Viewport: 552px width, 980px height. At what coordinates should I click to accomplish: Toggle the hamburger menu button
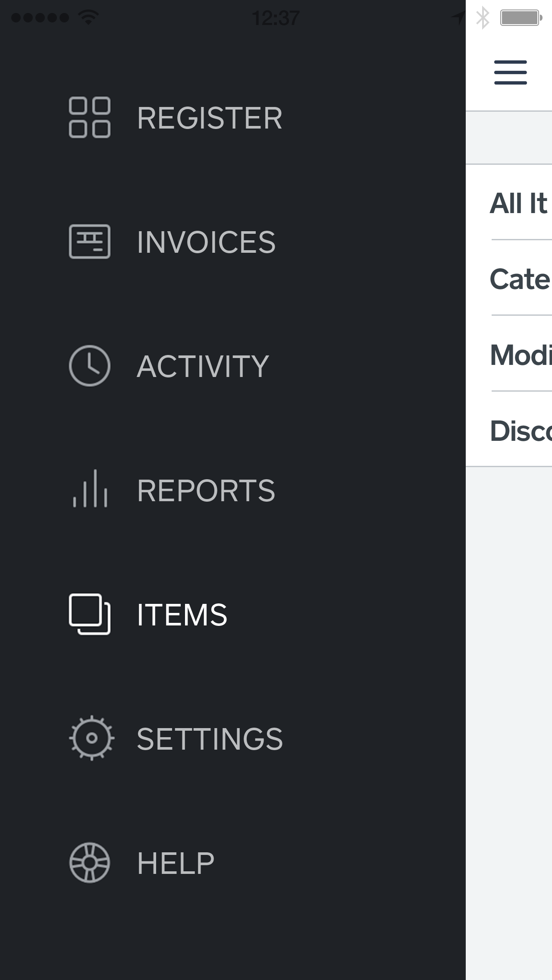coord(511,72)
